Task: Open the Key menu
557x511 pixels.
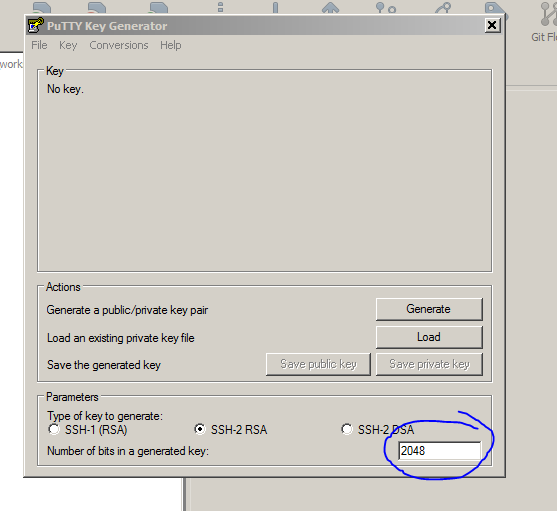Action: 68,45
